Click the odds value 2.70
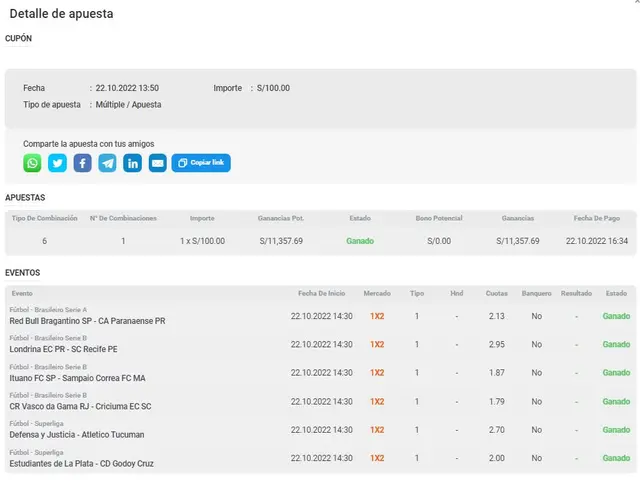Image resolution: width=640 pixels, height=481 pixels. (x=497, y=430)
